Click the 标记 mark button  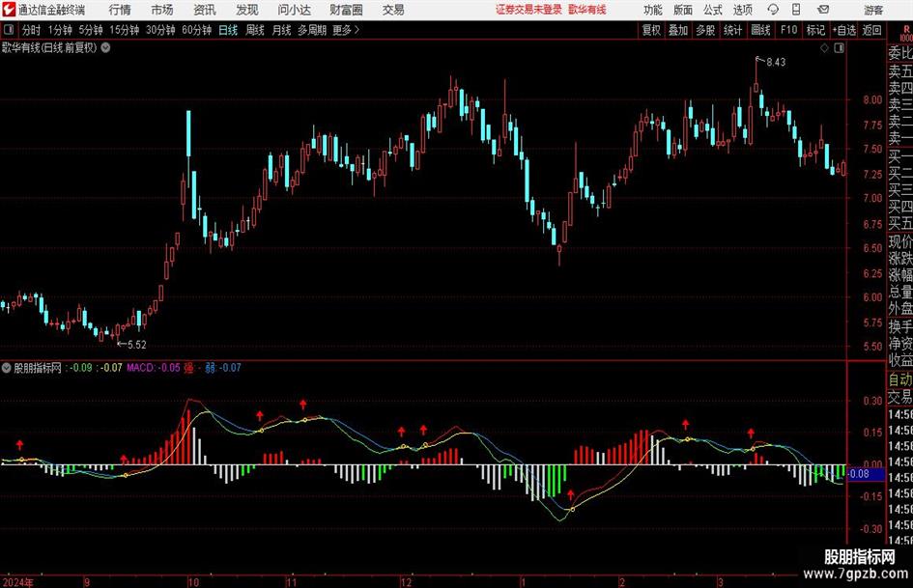coord(815,30)
